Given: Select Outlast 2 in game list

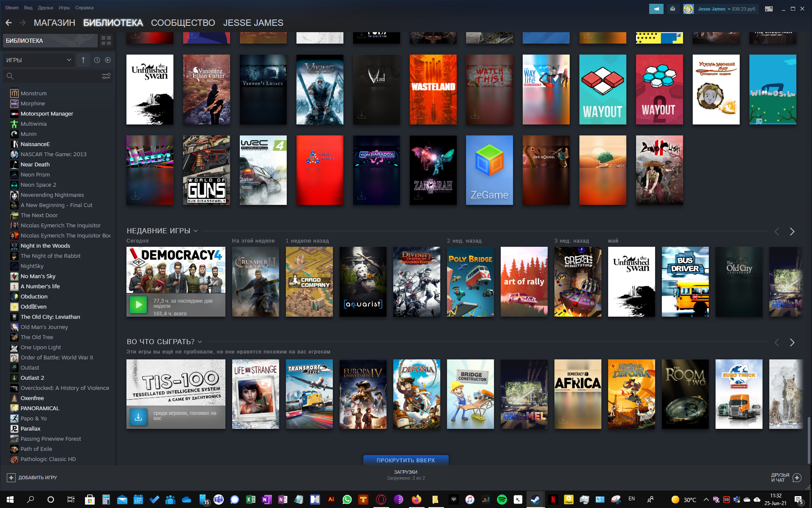Looking at the screenshot, I should click(32, 378).
